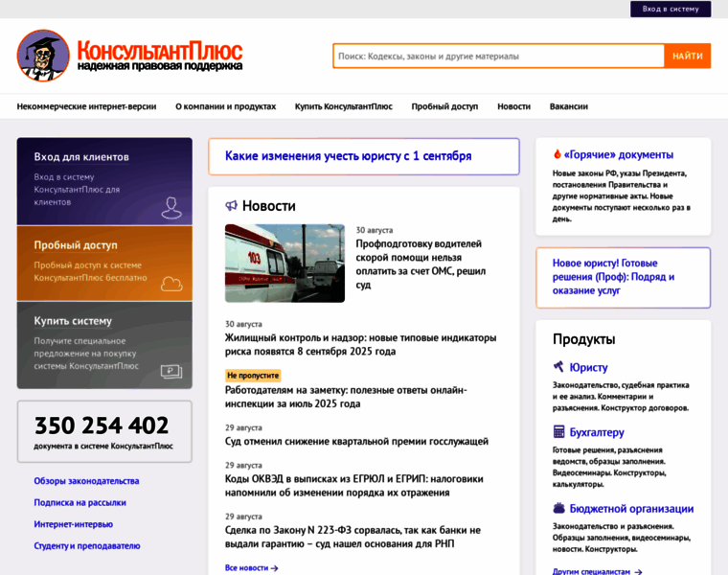Click the flame icon beside «Горячие» документы

557,154
